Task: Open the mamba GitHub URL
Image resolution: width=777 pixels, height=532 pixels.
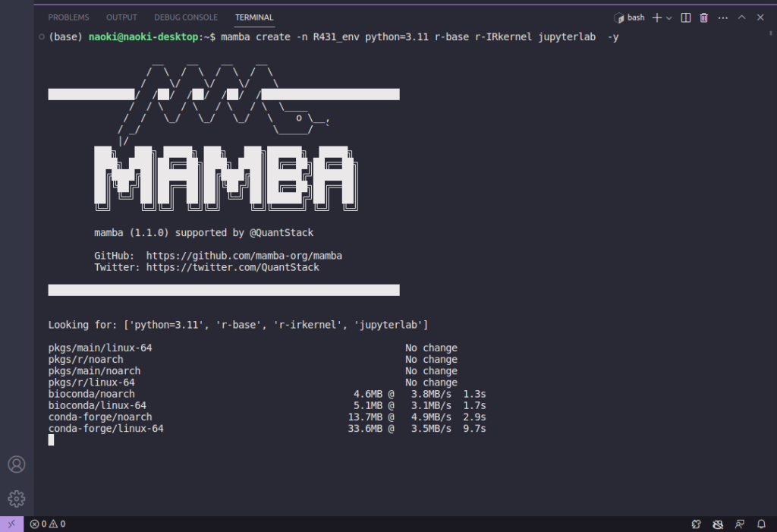Action: [x=244, y=256]
